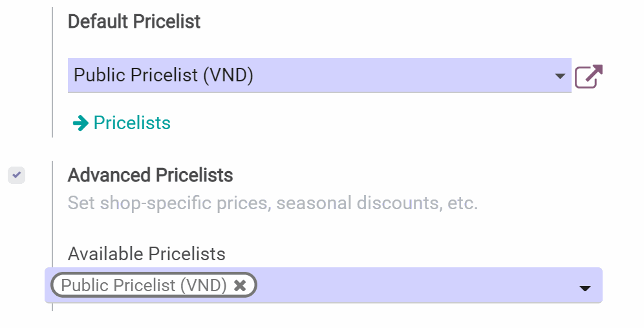This screenshot has width=644, height=328.
Task: Select the Public Pricelist (VND) tag
Action: pyautogui.click(x=144, y=285)
